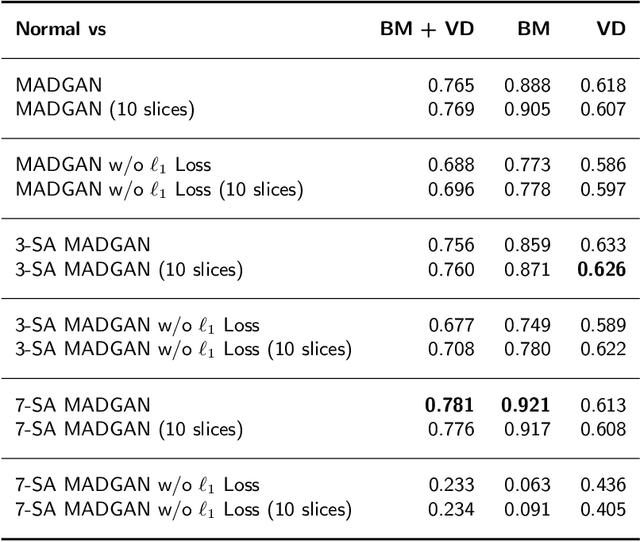Click the bold 0.781 value
Image resolution: width=640 pixels, height=542 pixels.
(450, 405)
